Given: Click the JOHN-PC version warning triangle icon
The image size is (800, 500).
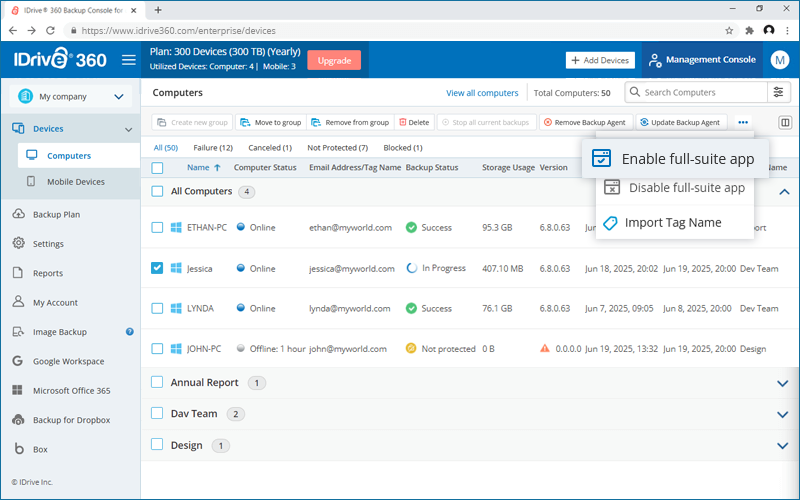Looking at the screenshot, I should click(544, 348).
